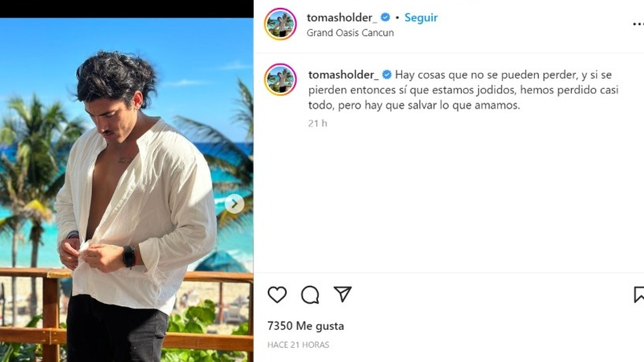
Task: Click the 21 h timestamp under the caption
Action: [318, 123]
